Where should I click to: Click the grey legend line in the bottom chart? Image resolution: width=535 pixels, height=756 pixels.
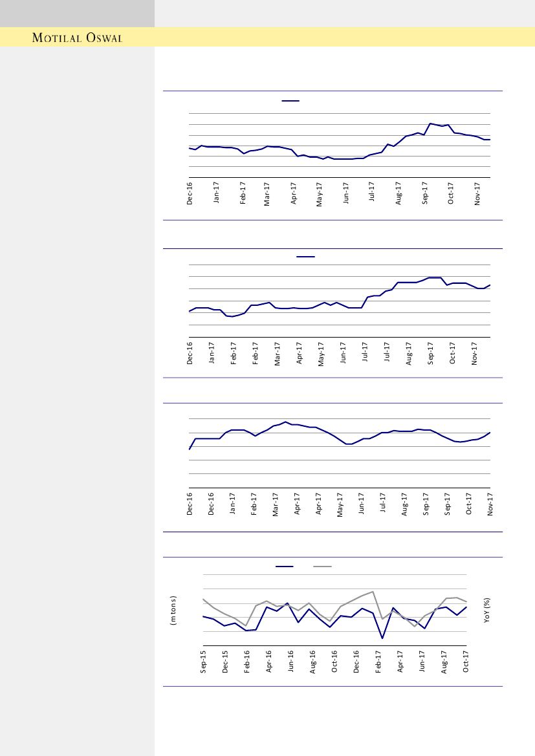click(x=322, y=567)
